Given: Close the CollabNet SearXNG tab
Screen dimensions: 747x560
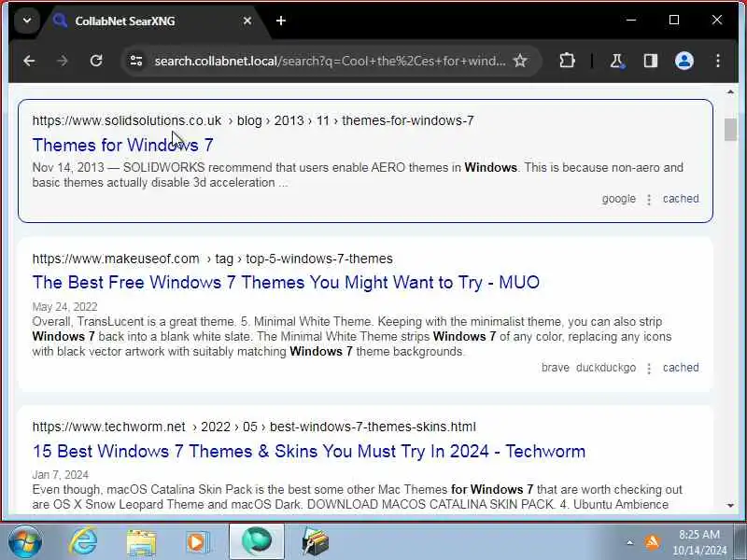Looking at the screenshot, I should 247,21.
